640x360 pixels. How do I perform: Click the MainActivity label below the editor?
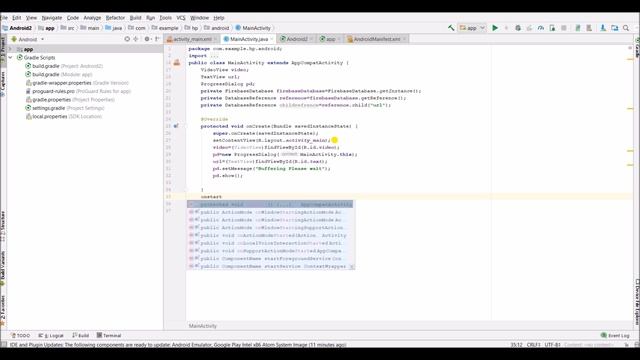pos(203,326)
